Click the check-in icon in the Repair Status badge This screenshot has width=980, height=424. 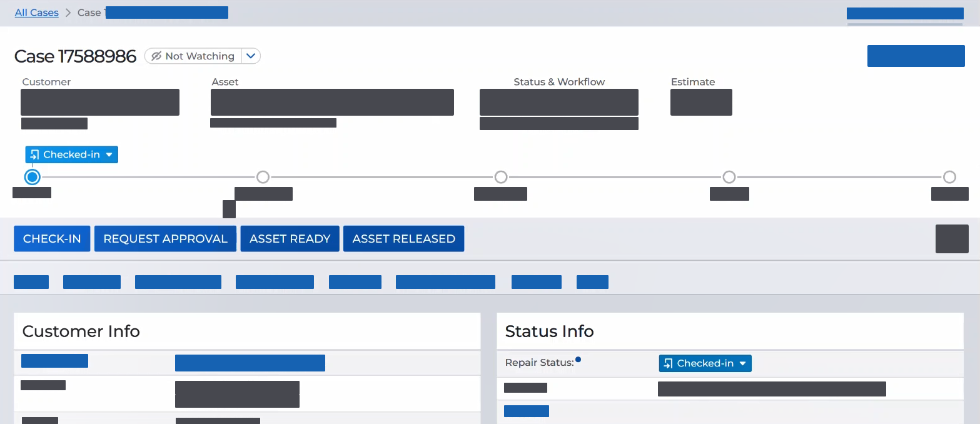tap(669, 363)
